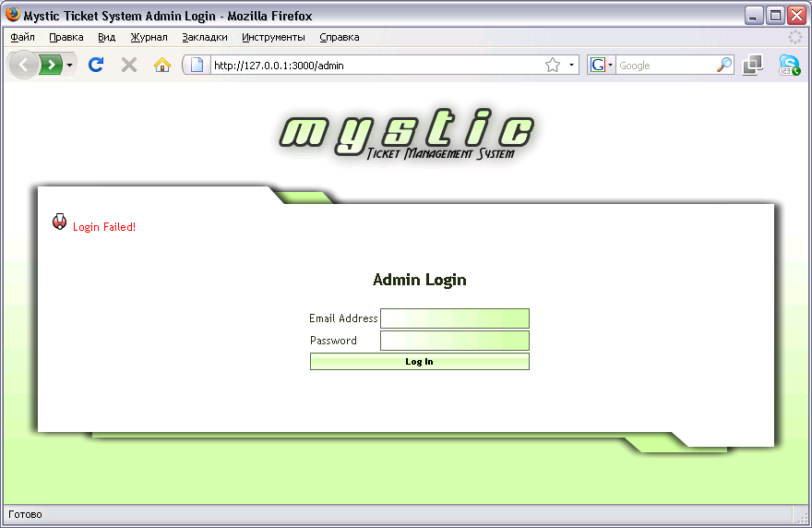Click the Mystic Ticket Management System logo
812x528 pixels.
click(x=407, y=134)
